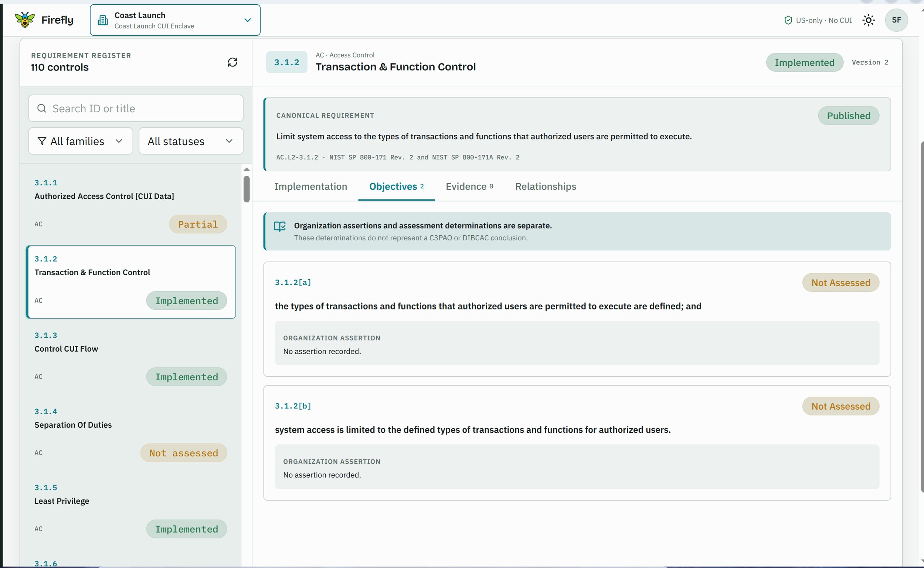Screen dimensions: 924x568
Task: Select control 3.1.1 Authorized Access Control
Action: coord(130,205)
